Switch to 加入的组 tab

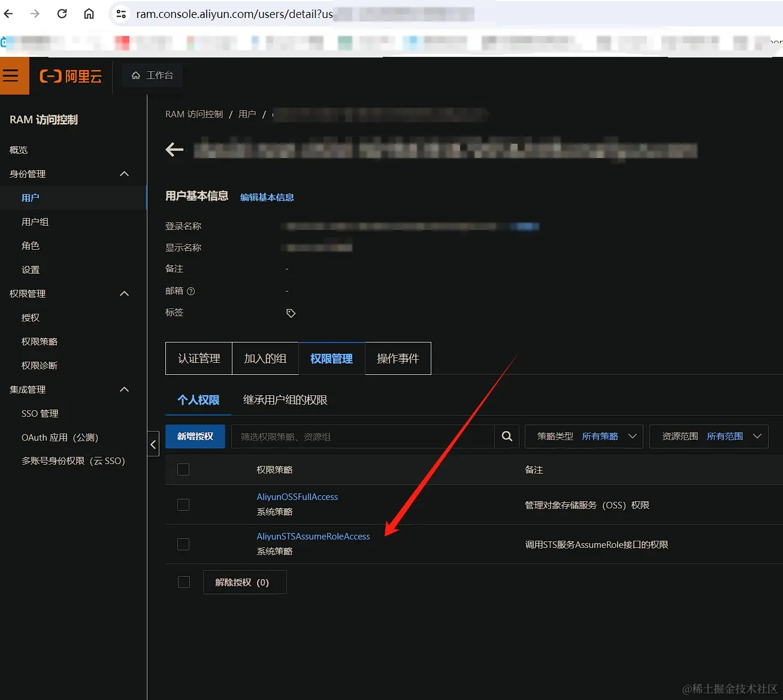(265, 358)
